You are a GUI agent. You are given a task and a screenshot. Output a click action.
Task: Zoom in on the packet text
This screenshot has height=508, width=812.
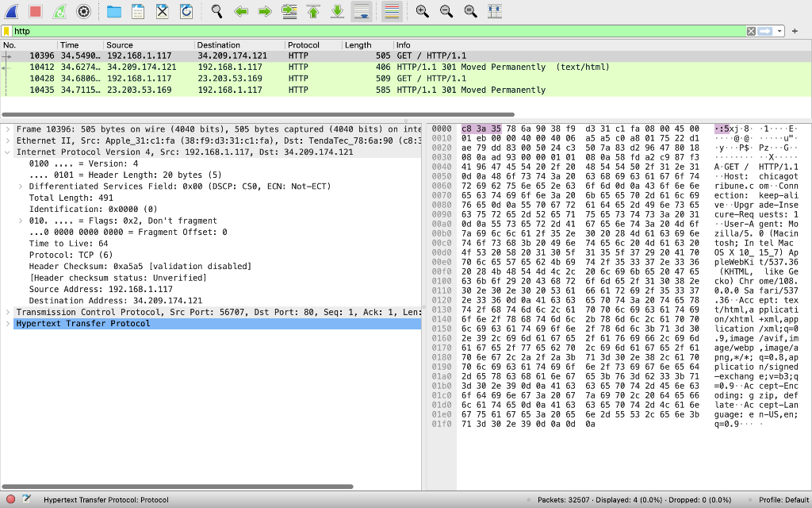(423, 11)
